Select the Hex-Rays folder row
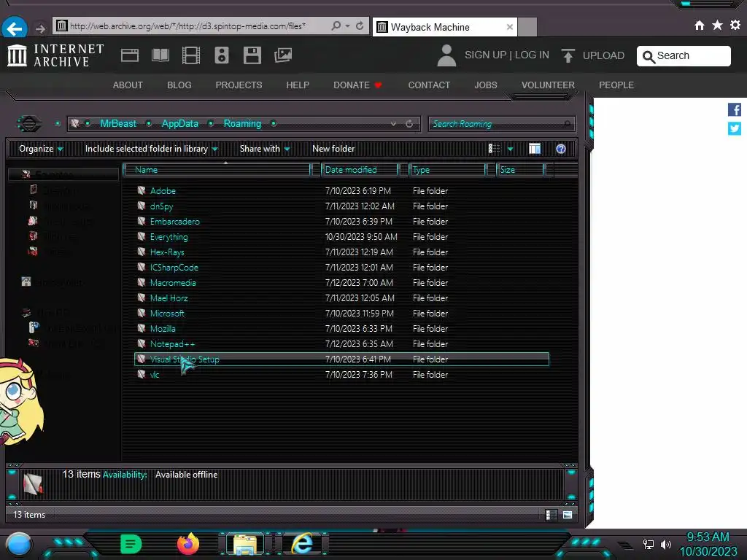 tap(341, 252)
